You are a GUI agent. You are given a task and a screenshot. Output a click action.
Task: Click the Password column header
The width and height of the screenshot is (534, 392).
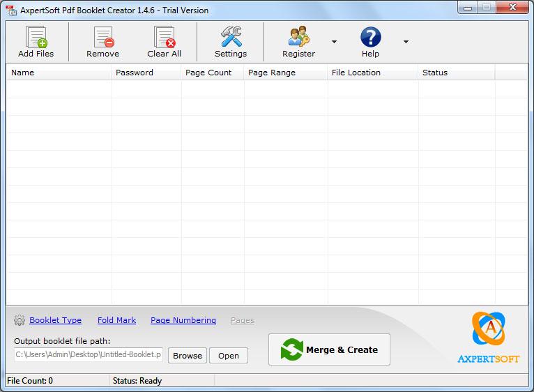coord(146,73)
